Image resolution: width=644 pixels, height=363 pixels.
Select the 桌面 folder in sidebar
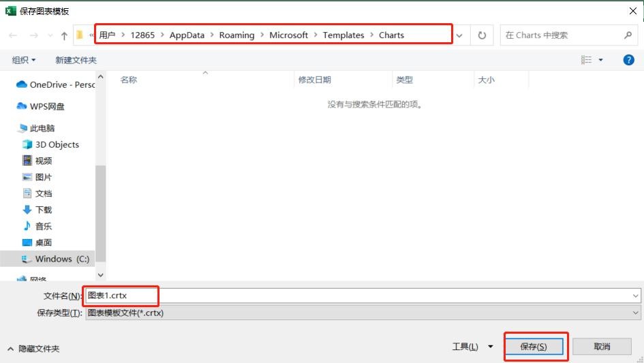click(43, 242)
